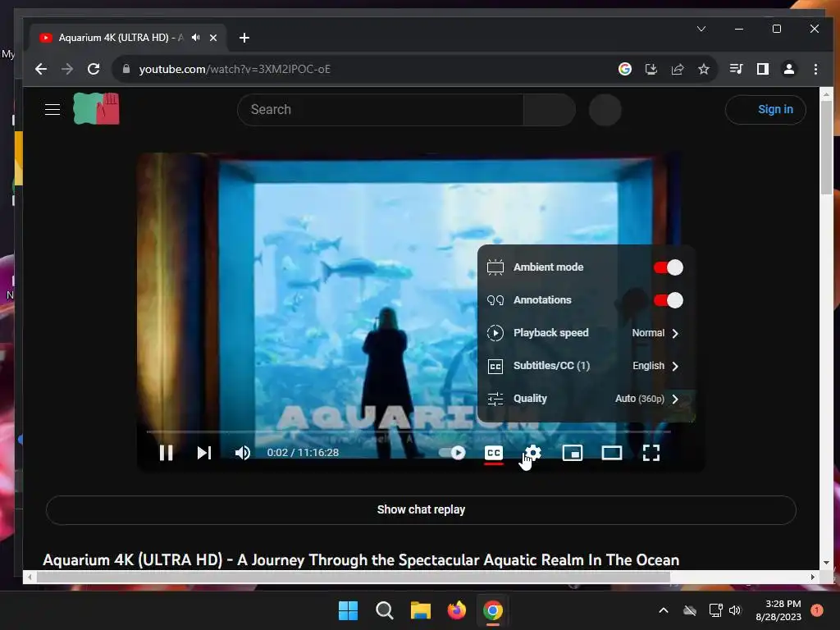Open File Explorer from taskbar
The image size is (840, 630).
421,610
